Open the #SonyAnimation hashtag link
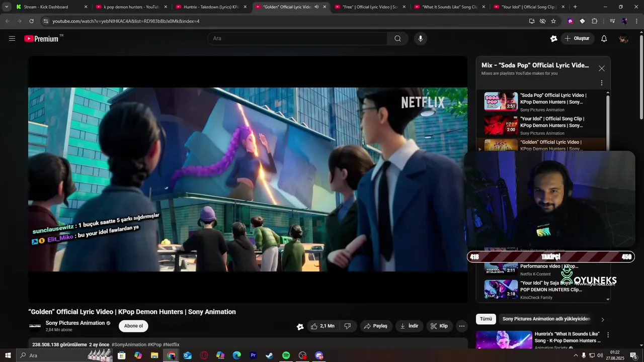 tap(129, 344)
